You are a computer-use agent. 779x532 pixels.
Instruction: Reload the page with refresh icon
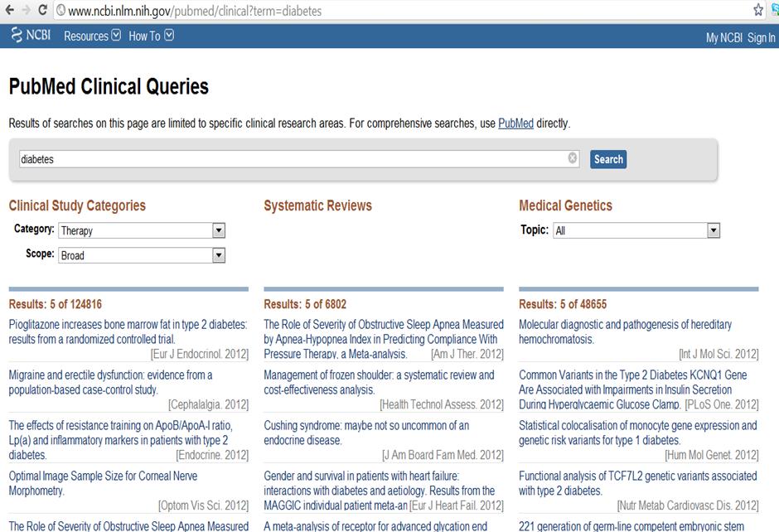click(x=43, y=10)
